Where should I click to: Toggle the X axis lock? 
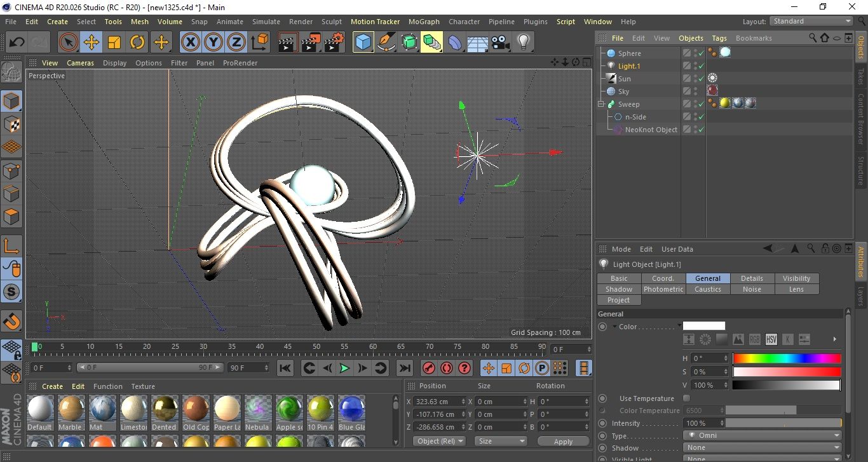190,43
